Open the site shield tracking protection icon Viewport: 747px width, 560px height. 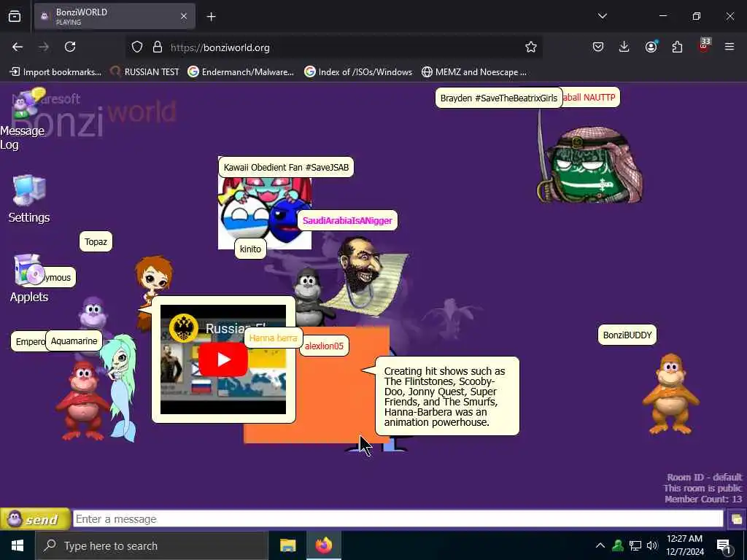point(137,47)
